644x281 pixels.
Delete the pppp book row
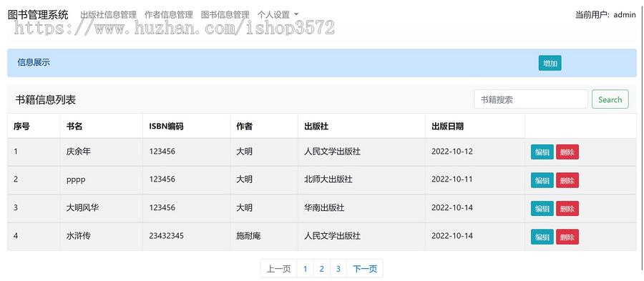pyautogui.click(x=567, y=180)
